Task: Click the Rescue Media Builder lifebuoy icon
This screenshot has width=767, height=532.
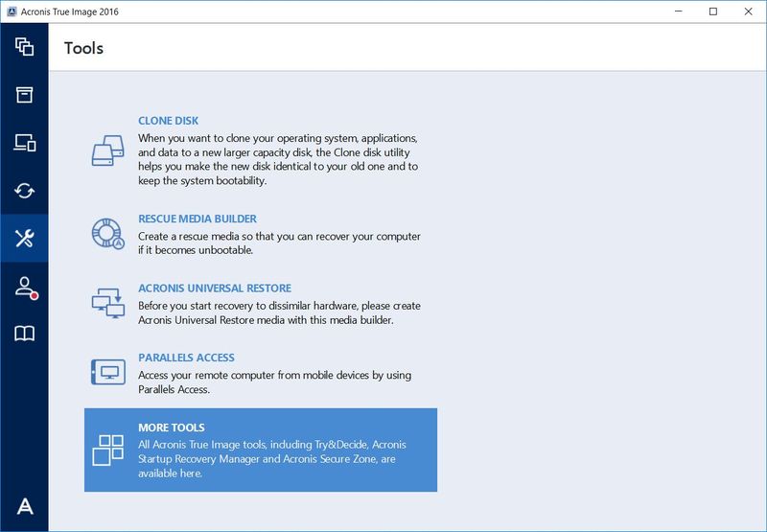Action: (107, 232)
